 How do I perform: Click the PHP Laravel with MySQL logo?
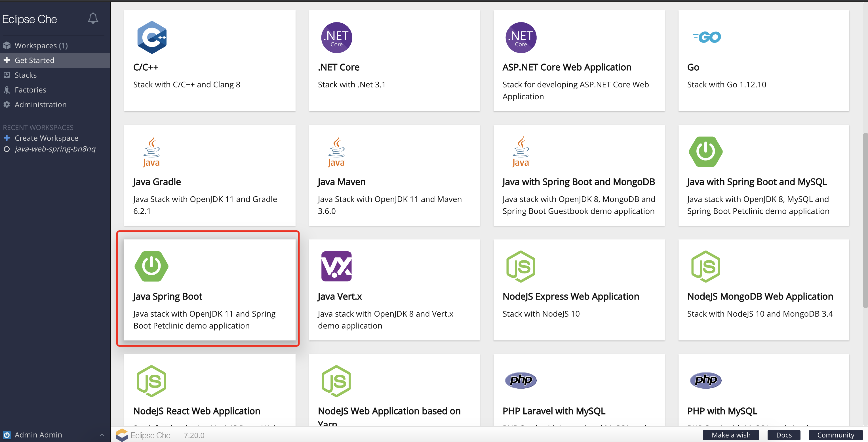coord(520,380)
